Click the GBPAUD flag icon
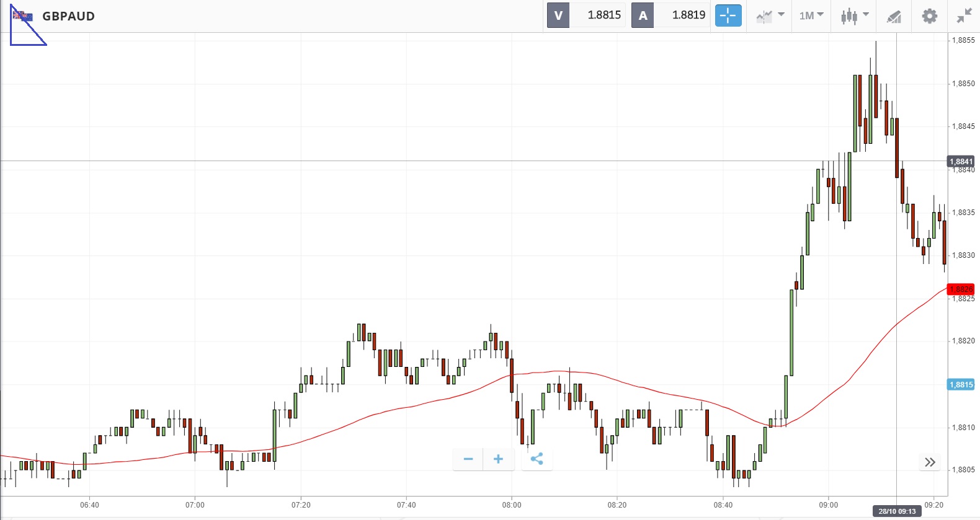 (x=23, y=16)
